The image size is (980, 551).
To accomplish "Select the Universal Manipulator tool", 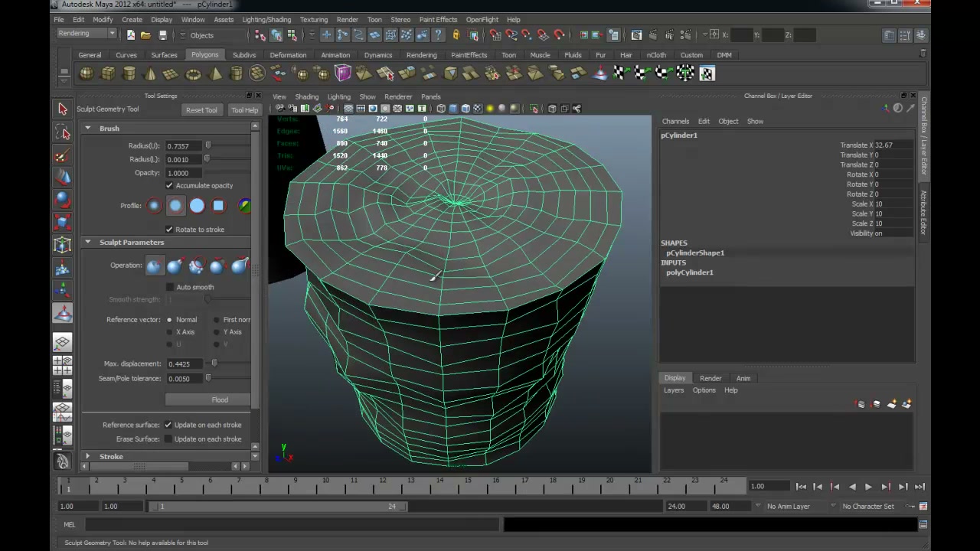I will pyautogui.click(x=63, y=245).
